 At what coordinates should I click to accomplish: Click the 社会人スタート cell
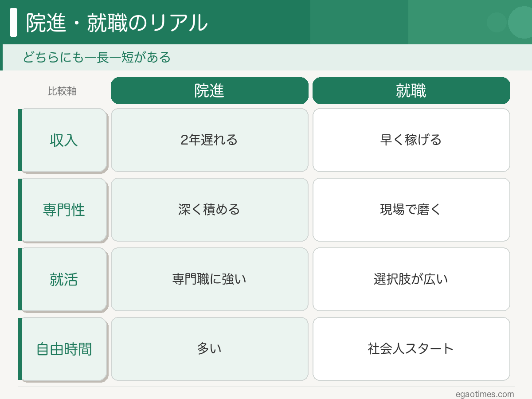(x=411, y=349)
